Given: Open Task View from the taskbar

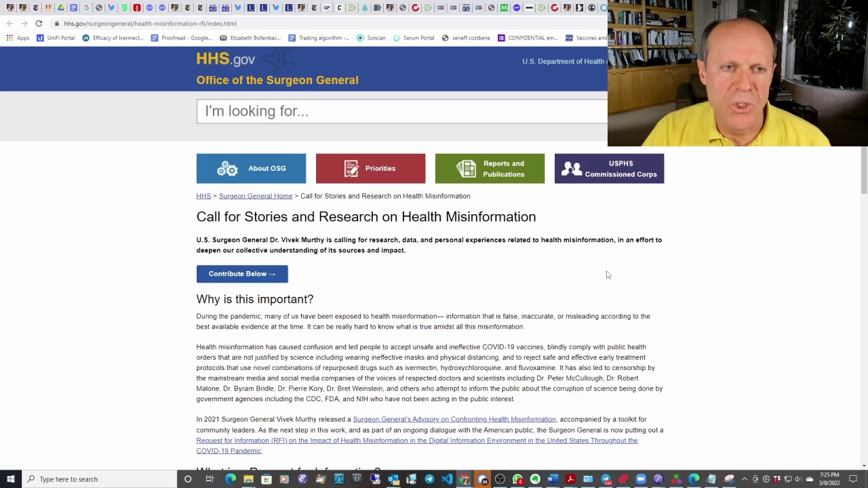Looking at the screenshot, I should 210,479.
